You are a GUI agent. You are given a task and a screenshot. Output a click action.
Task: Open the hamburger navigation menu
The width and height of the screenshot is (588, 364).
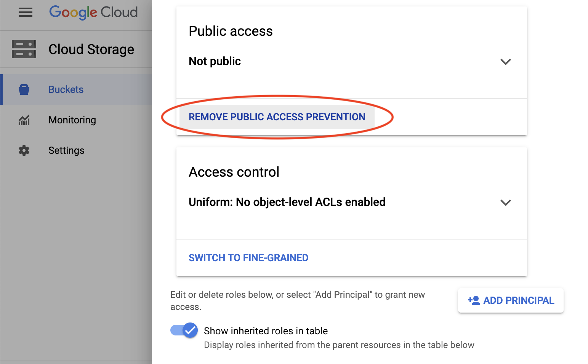pyautogui.click(x=26, y=13)
